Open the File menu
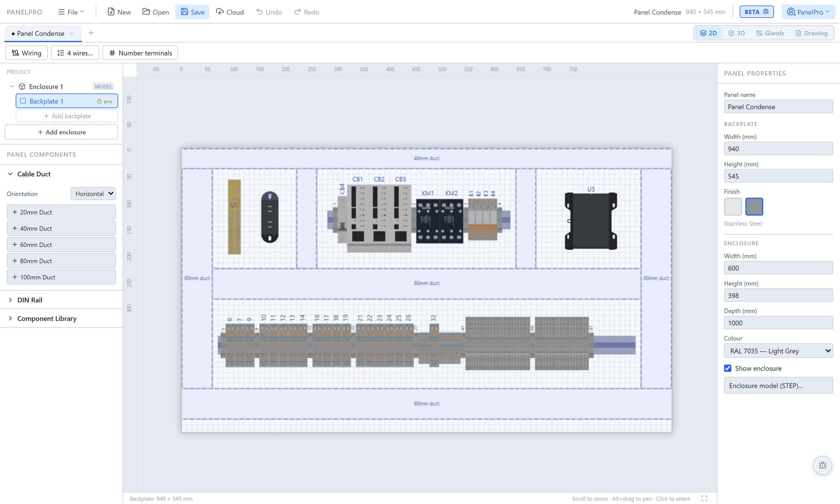Screen dimensions: 840x504 point(71,12)
